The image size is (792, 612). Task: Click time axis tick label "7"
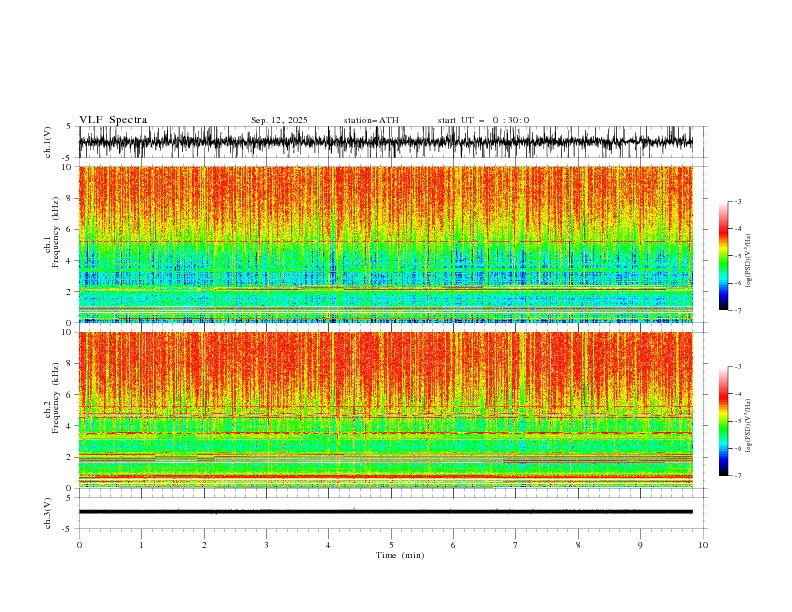516,545
